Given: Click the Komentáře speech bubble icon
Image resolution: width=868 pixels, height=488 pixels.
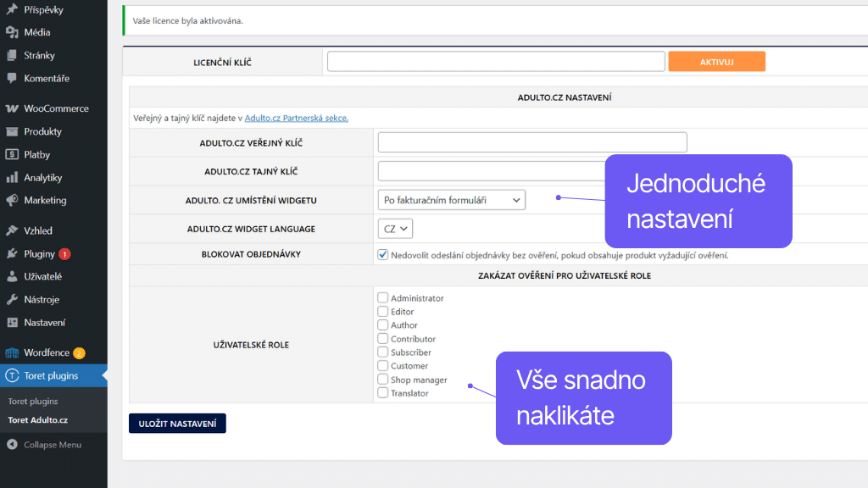Looking at the screenshot, I should tap(10, 78).
